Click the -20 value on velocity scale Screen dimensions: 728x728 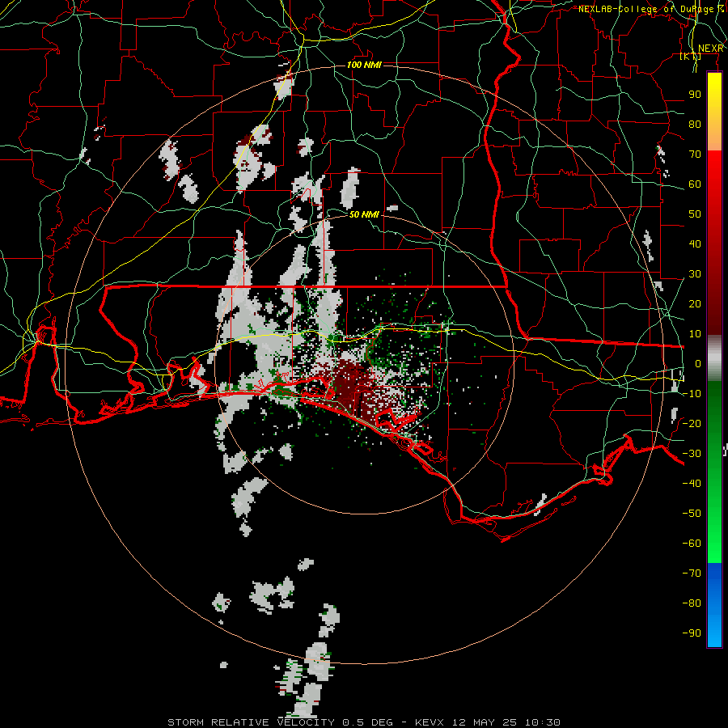pyautogui.click(x=692, y=423)
